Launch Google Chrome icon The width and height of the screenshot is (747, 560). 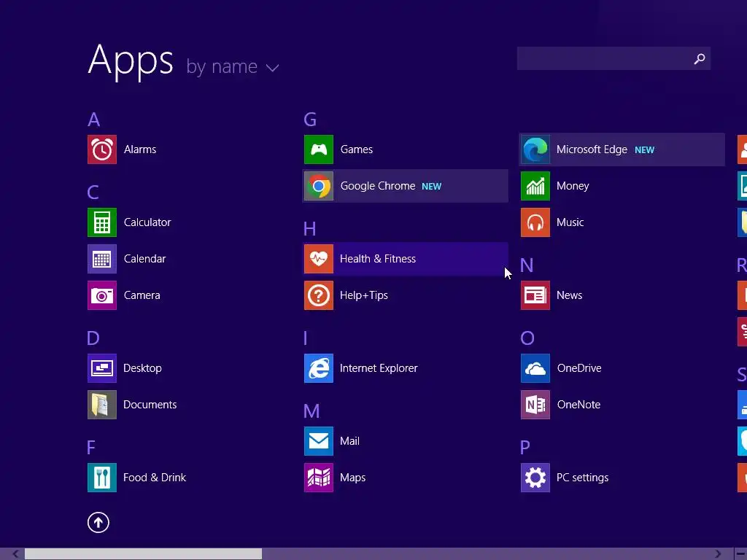point(319,186)
